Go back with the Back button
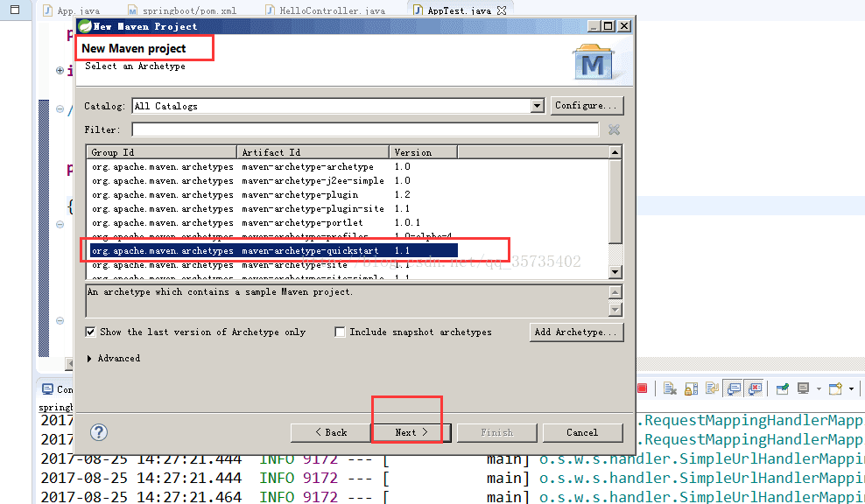865x504 pixels. coord(330,433)
